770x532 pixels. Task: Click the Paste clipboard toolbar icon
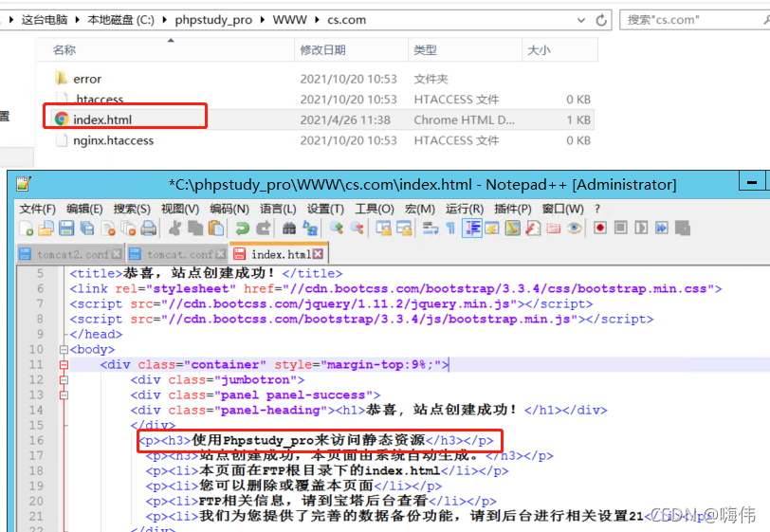click(x=216, y=228)
